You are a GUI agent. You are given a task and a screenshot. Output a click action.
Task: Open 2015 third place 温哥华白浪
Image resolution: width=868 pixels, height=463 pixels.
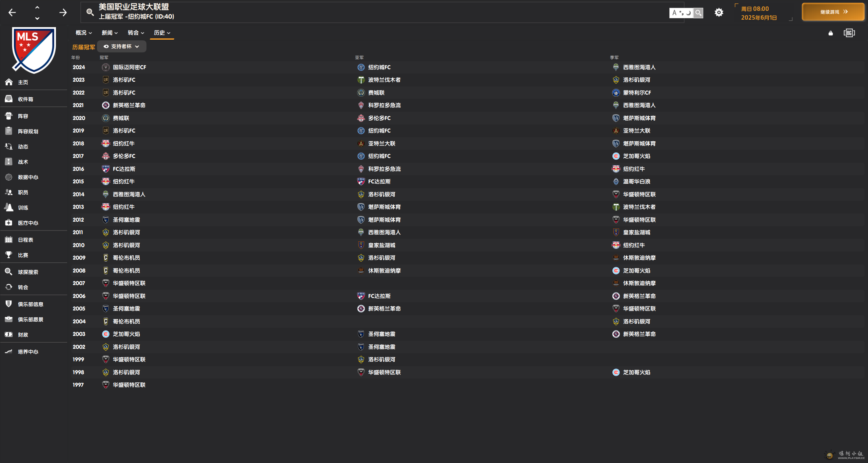click(637, 182)
